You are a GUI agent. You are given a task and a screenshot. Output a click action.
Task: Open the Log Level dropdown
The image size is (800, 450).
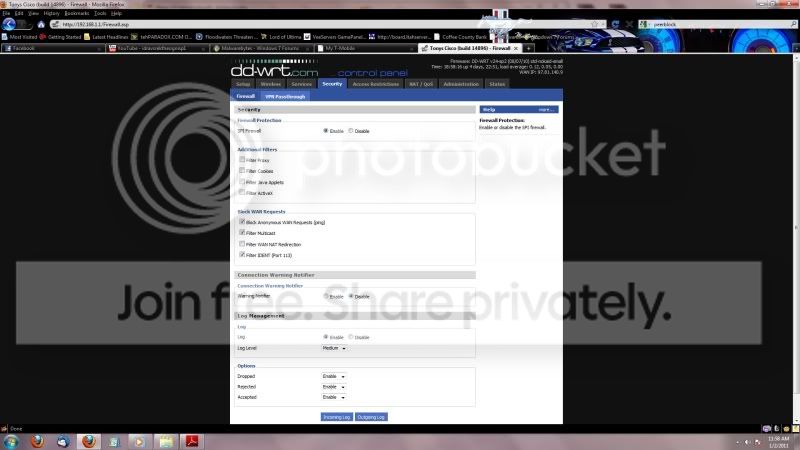click(334, 348)
